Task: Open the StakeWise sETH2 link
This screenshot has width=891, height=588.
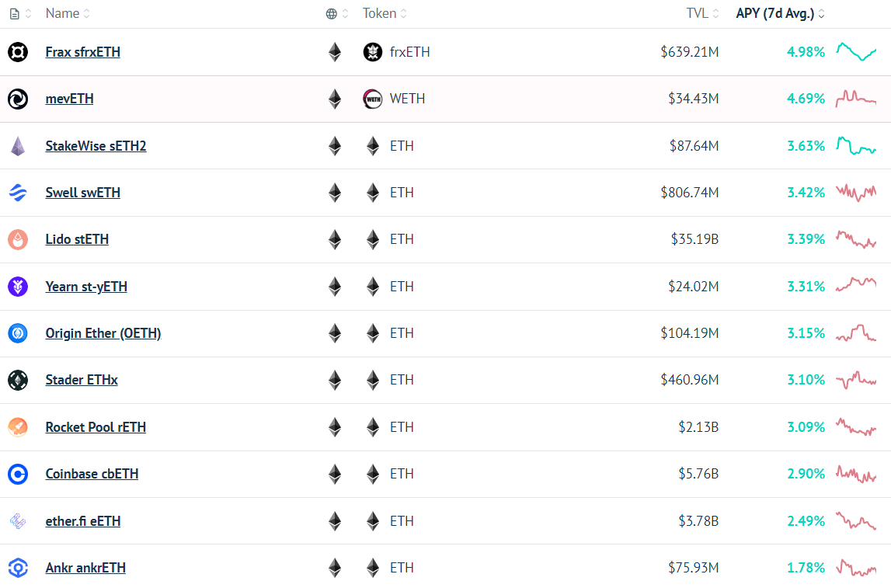Action: [96, 146]
